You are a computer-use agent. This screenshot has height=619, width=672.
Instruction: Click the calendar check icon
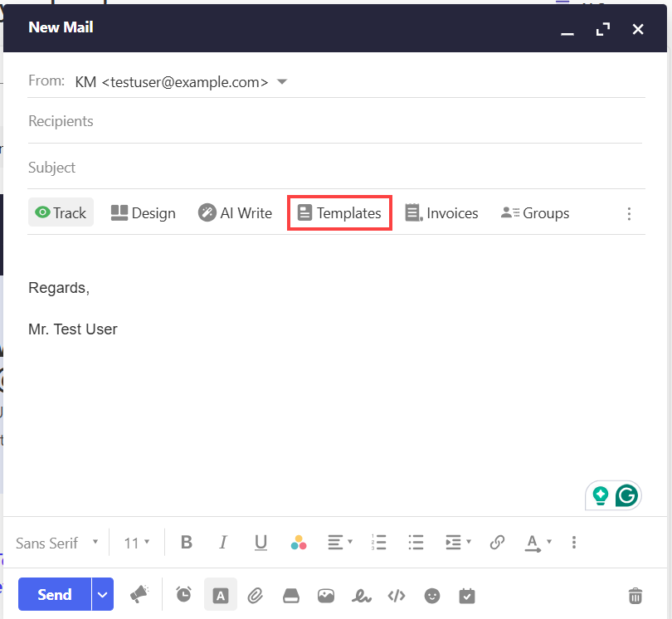(x=467, y=596)
